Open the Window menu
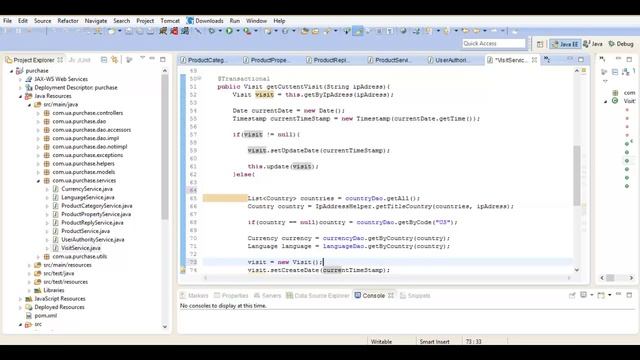This screenshot has width=640, height=360. (x=256, y=21)
